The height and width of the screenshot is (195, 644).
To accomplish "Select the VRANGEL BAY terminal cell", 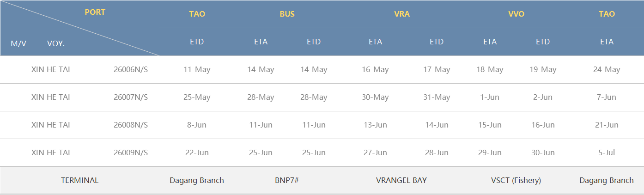I will 401,181.
